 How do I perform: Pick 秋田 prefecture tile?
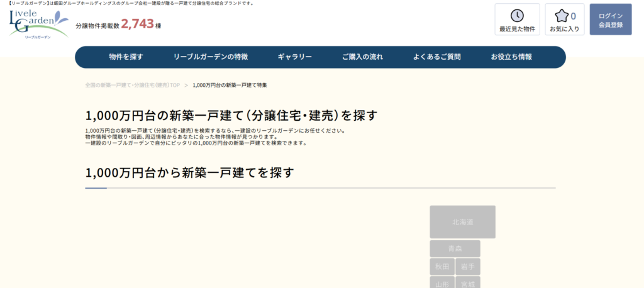click(442, 267)
